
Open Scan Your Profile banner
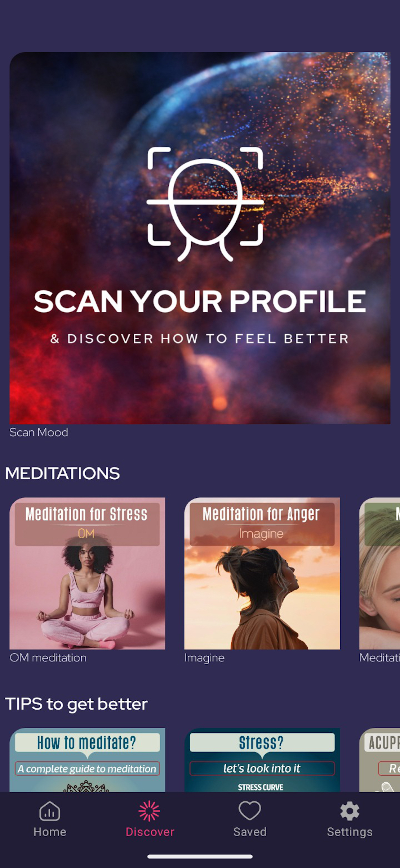click(200, 238)
